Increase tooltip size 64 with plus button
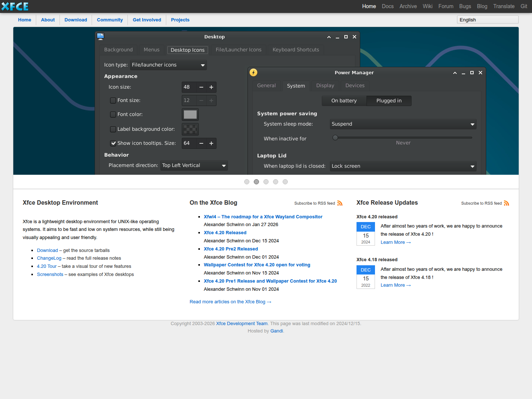This screenshot has width=532, height=399. pos(211,143)
